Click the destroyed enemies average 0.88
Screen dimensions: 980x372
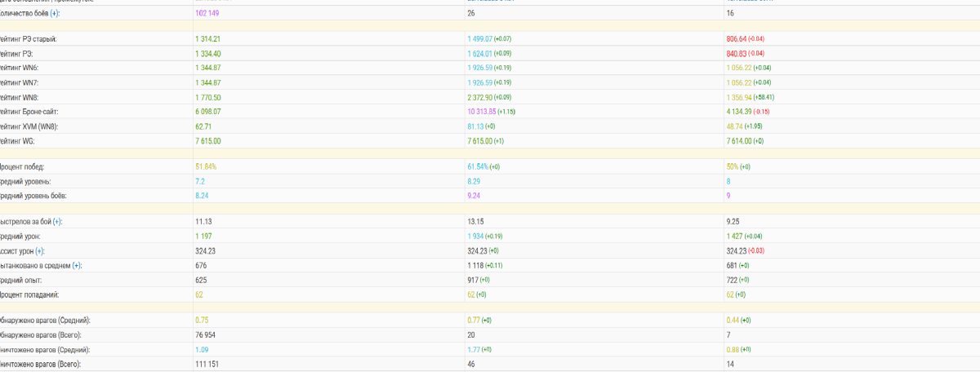pos(733,350)
